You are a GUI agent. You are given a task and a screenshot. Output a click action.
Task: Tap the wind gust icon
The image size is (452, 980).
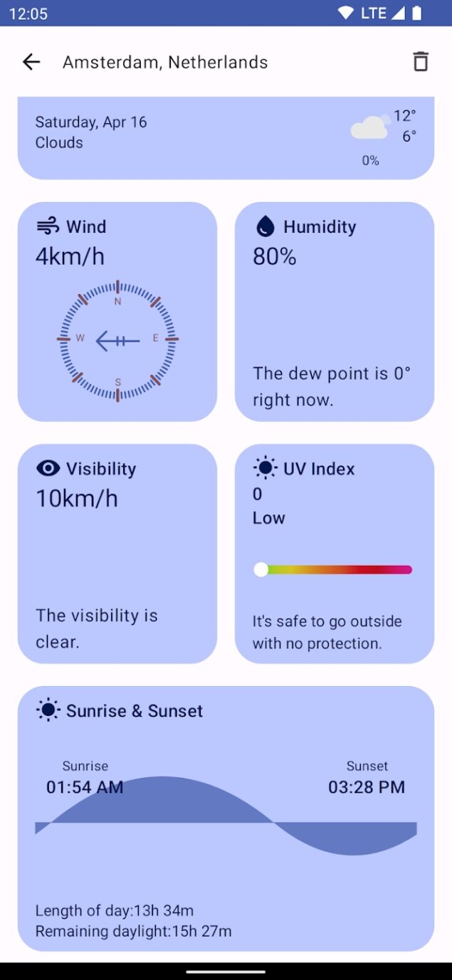tap(48, 226)
